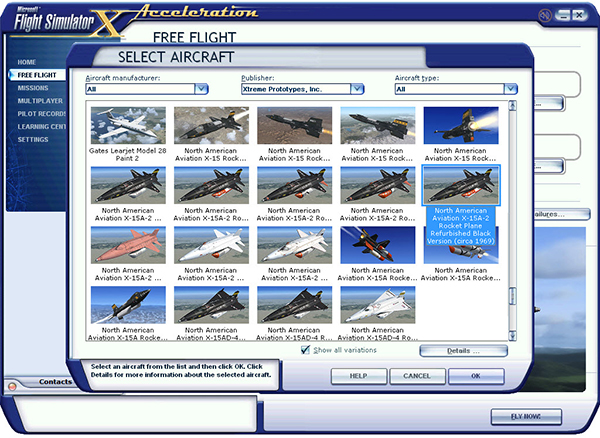Click the red Contacts status icon
600x438 pixels.
(12, 386)
